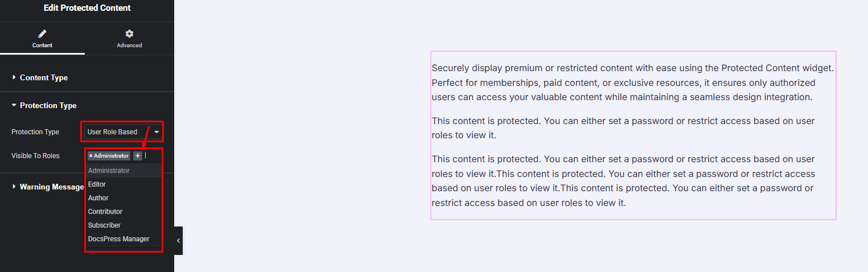The image size is (868, 272).
Task: Remove the Administrator role tag
Action: click(90, 156)
